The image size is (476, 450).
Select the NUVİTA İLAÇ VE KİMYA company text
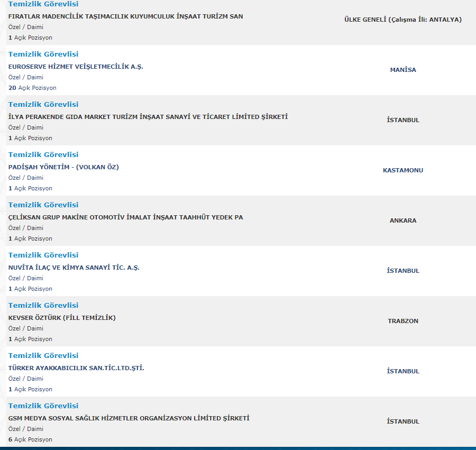point(74,268)
